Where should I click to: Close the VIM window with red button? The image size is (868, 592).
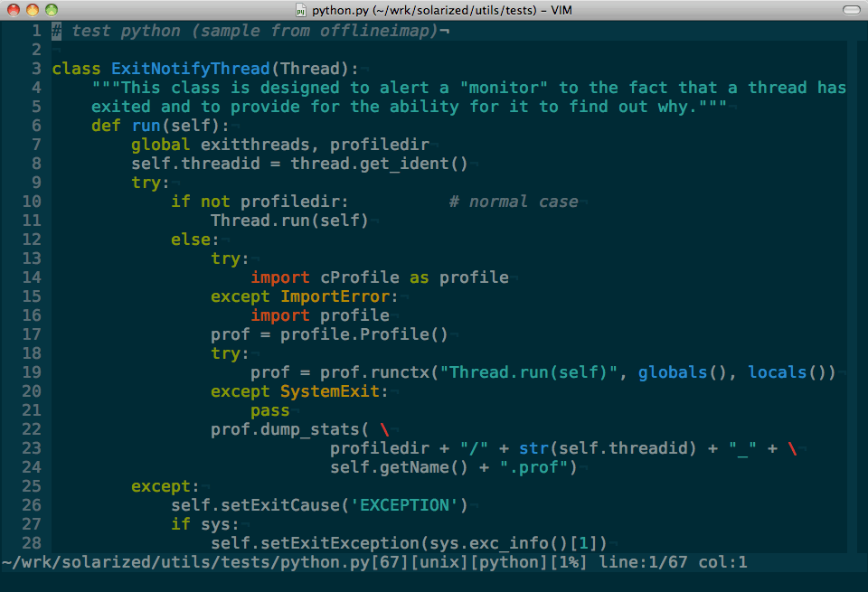[x=13, y=11]
